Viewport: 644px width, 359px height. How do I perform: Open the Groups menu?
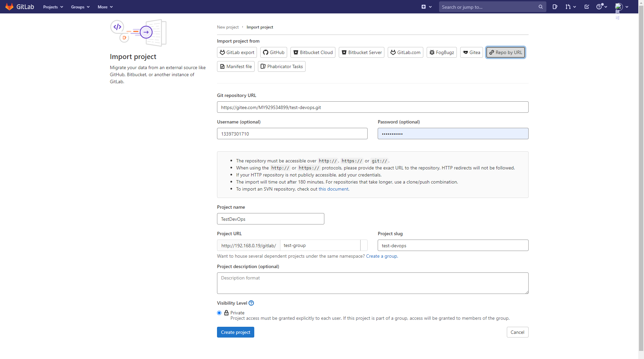coord(80,7)
